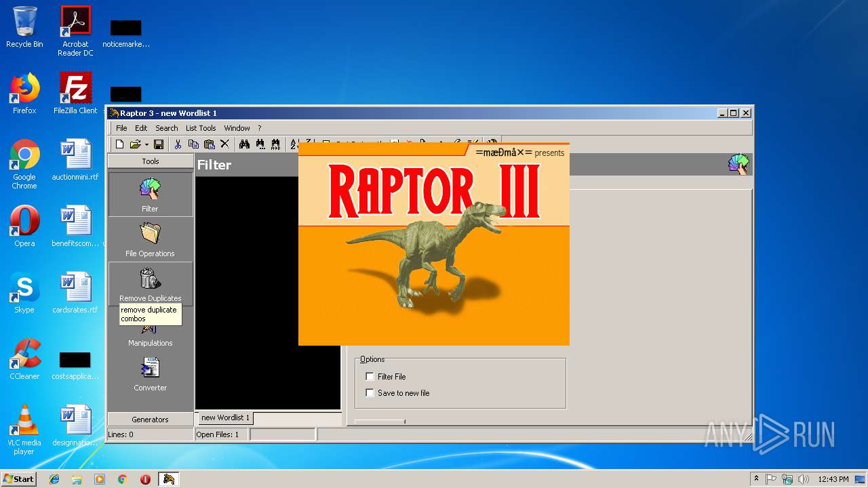The width and height of the screenshot is (868, 488).
Task: Switch to the new Wordlist 1 tab
Action: (225, 418)
